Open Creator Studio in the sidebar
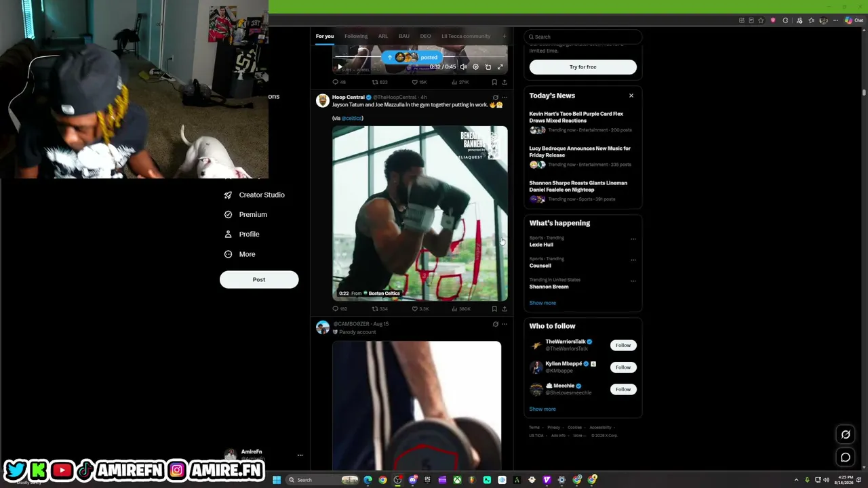Viewport: 868px width, 488px height. coord(254,195)
